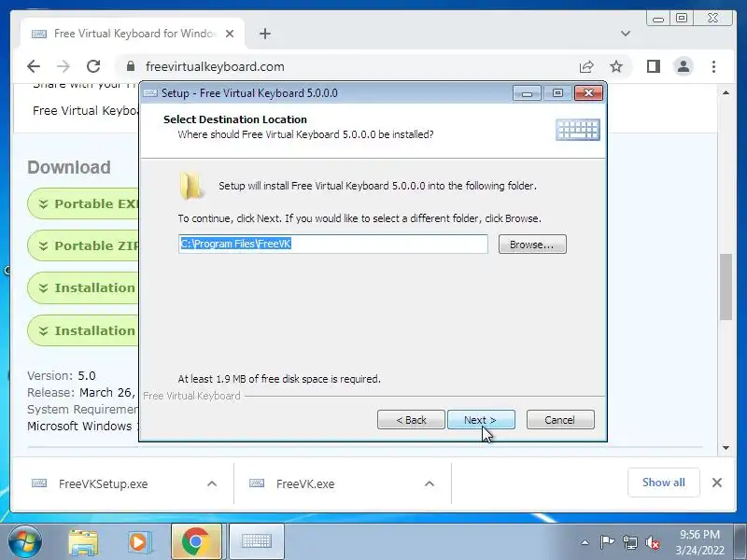Image resolution: width=747 pixels, height=560 pixels.
Task: Click the Back button in Setup
Action: coord(411,419)
